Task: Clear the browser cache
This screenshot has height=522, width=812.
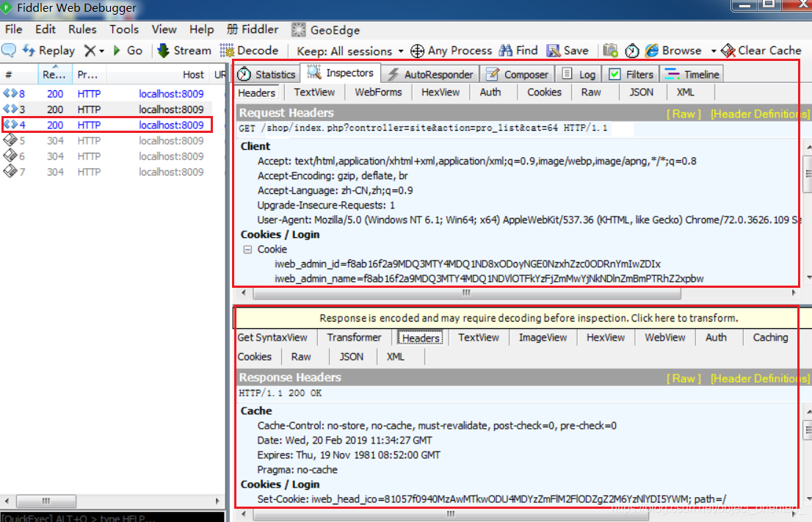Action: tap(761, 50)
